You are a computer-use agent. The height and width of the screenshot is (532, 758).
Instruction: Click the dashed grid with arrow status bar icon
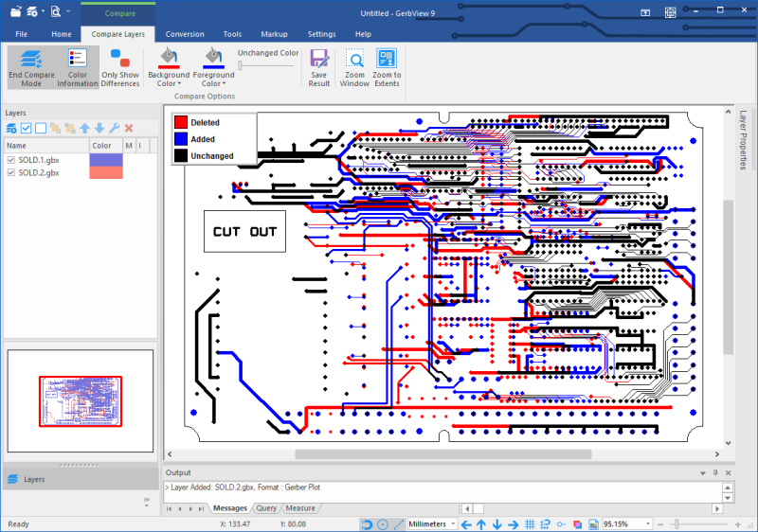546,524
